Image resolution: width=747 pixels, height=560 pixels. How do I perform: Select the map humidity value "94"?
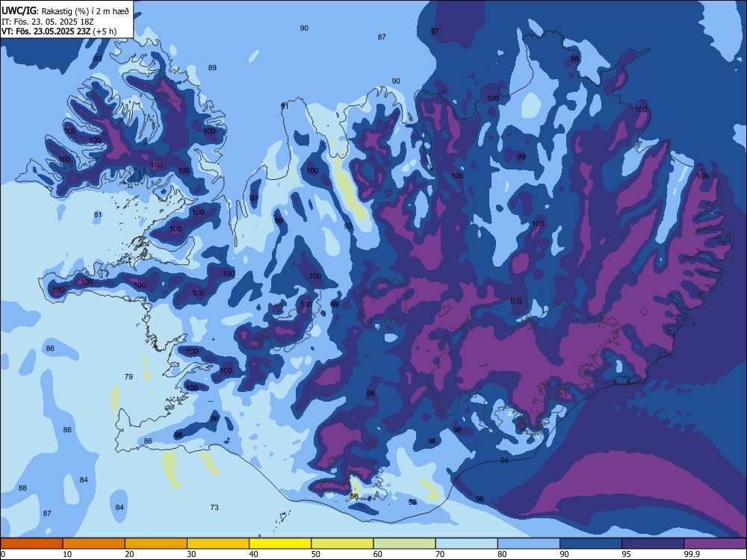tap(504, 461)
